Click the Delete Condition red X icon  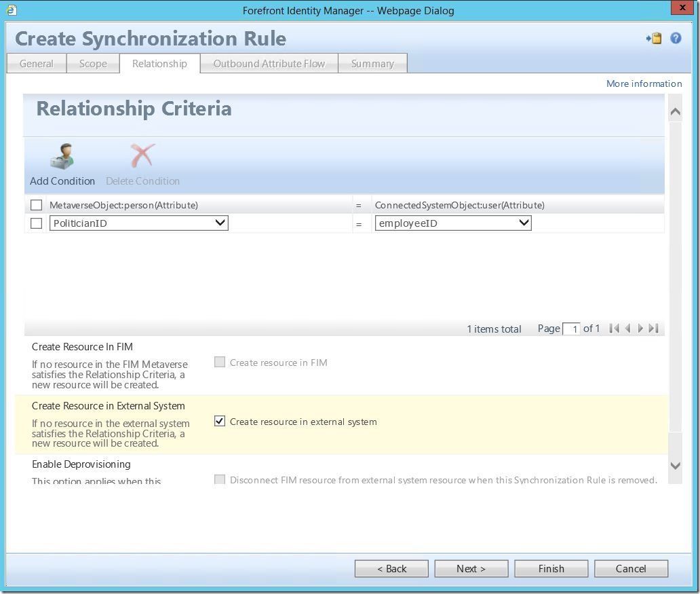click(142, 155)
